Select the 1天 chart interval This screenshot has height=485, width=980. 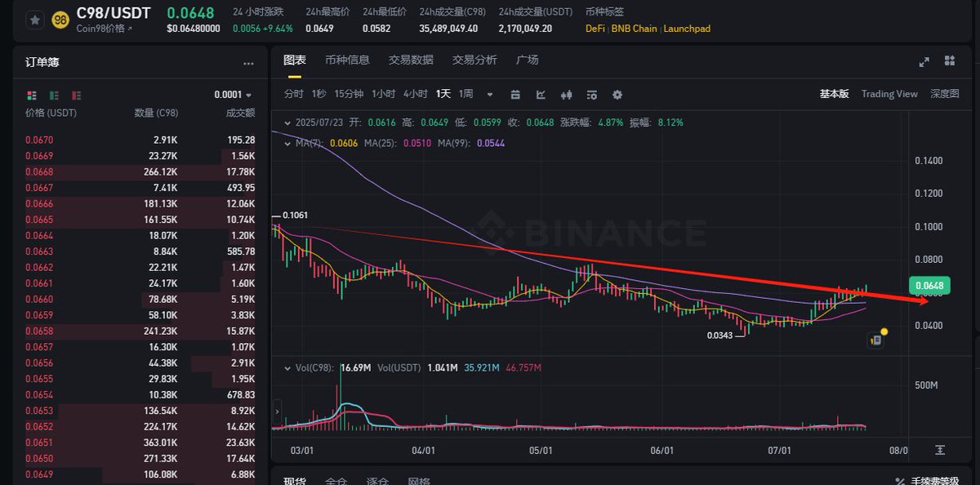443,94
